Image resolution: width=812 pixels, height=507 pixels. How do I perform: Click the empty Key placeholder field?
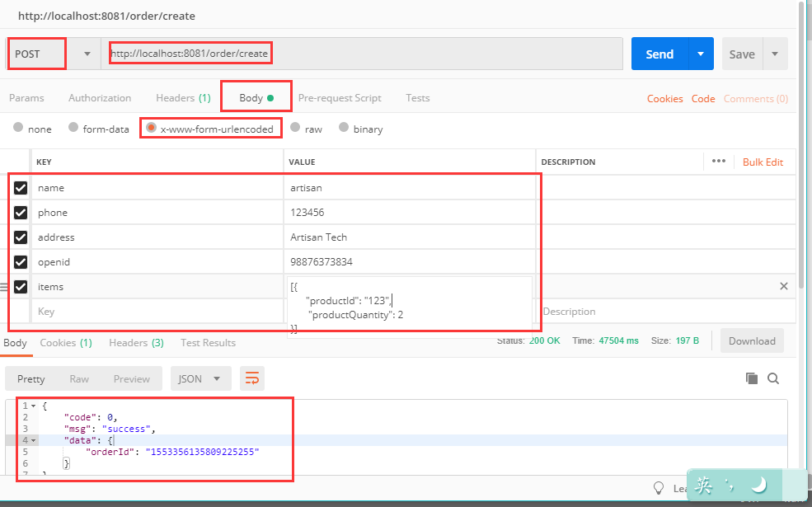(157, 312)
